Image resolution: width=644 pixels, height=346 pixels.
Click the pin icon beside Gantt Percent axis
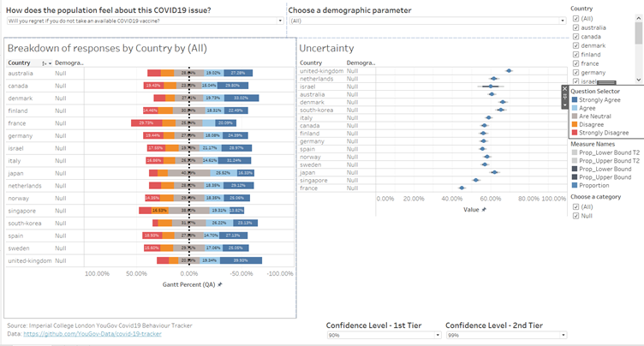220,283
